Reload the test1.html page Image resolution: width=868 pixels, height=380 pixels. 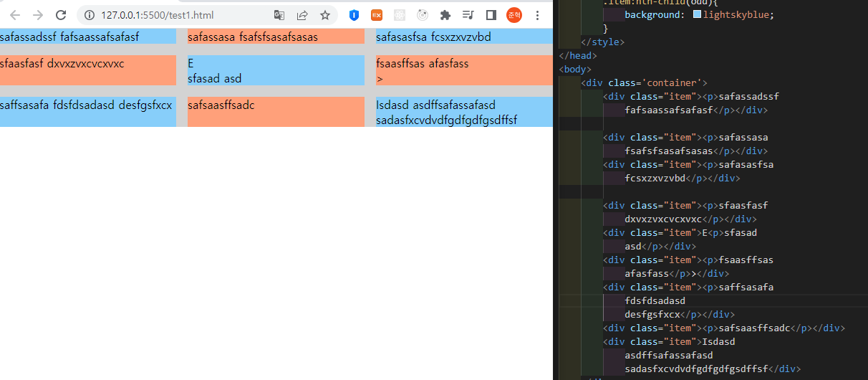click(x=61, y=15)
